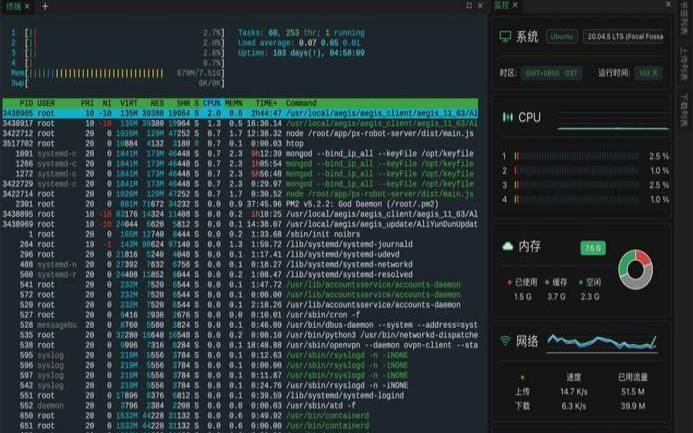Sort htop by MEM% column header
693x433 pixels.
pyautogui.click(x=234, y=103)
